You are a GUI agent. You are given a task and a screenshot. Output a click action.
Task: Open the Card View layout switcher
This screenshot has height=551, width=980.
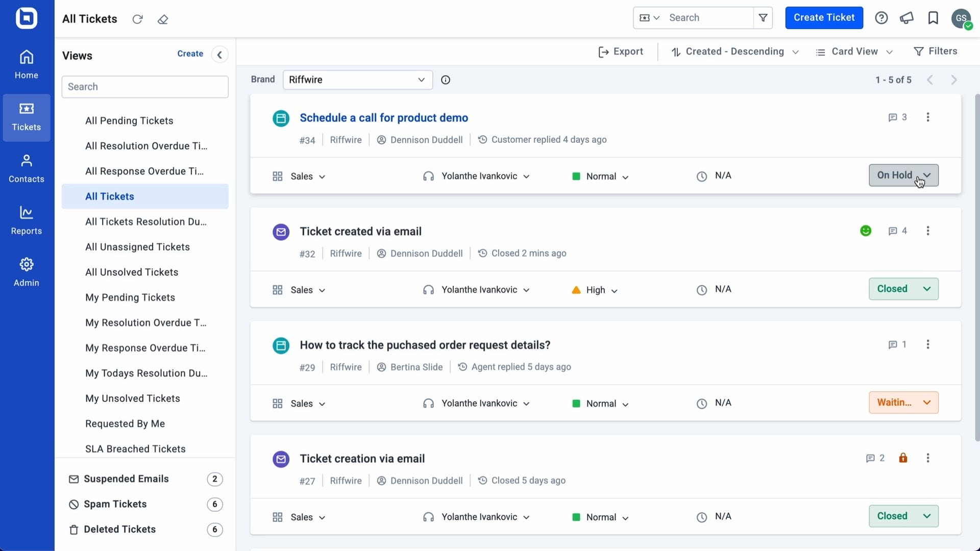[x=854, y=52]
